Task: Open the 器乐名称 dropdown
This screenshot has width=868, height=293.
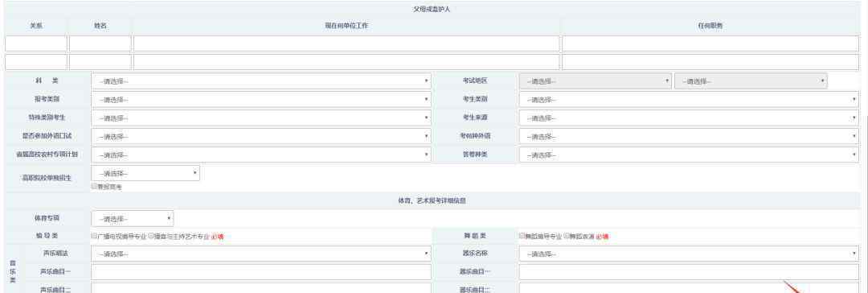Action: point(689,254)
